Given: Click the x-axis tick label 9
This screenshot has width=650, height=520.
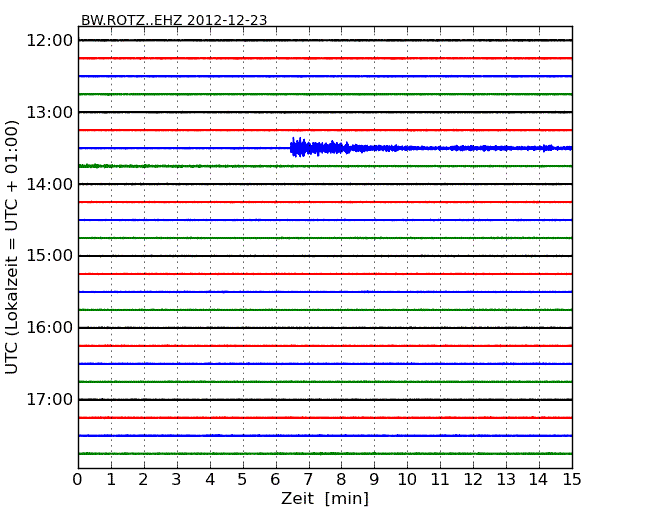Looking at the screenshot, I should tap(374, 480).
